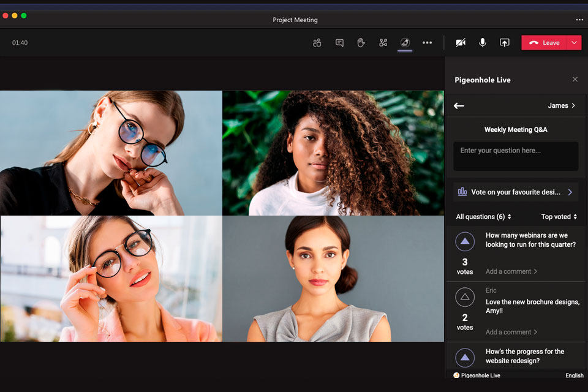The height and width of the screenshot is (392, 588).
Task: Open more actions ellipsis in meeting toolbar
Action: point(427,43)
